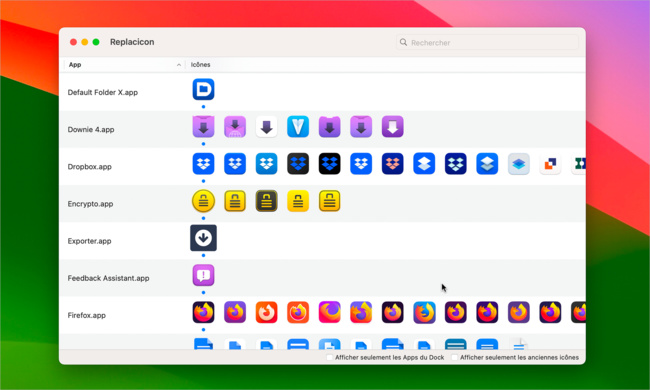Viewport: 650px width, 390px height.
Task: Choose the white-layers Dropbox icon on blue
Action: point(424,164)
